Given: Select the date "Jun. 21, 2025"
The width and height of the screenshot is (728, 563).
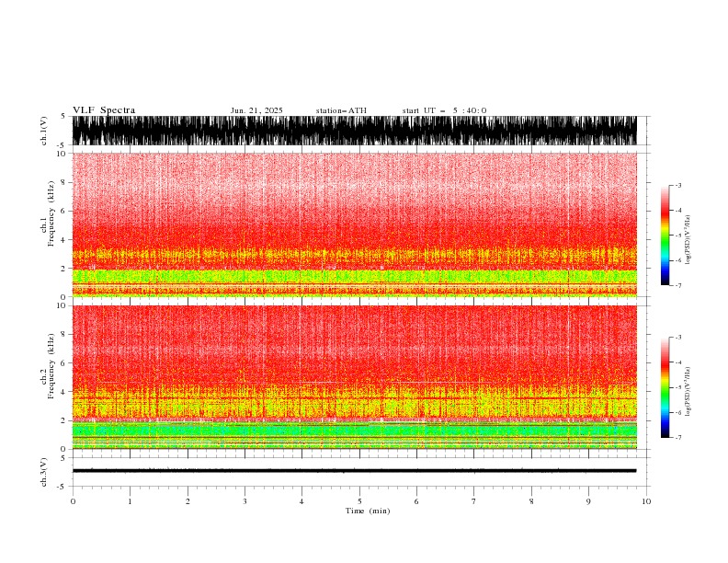Looking at the screenshot, I should point(256,110).
